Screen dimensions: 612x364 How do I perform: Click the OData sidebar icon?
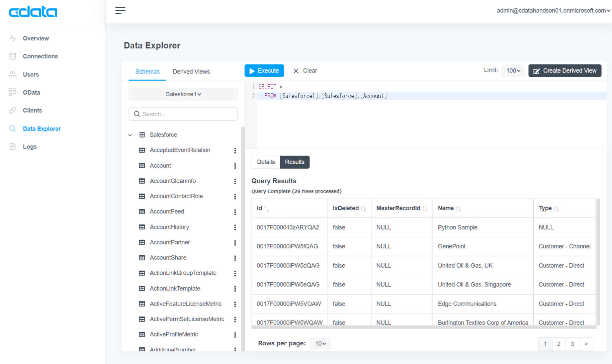[x=13, y=92]
